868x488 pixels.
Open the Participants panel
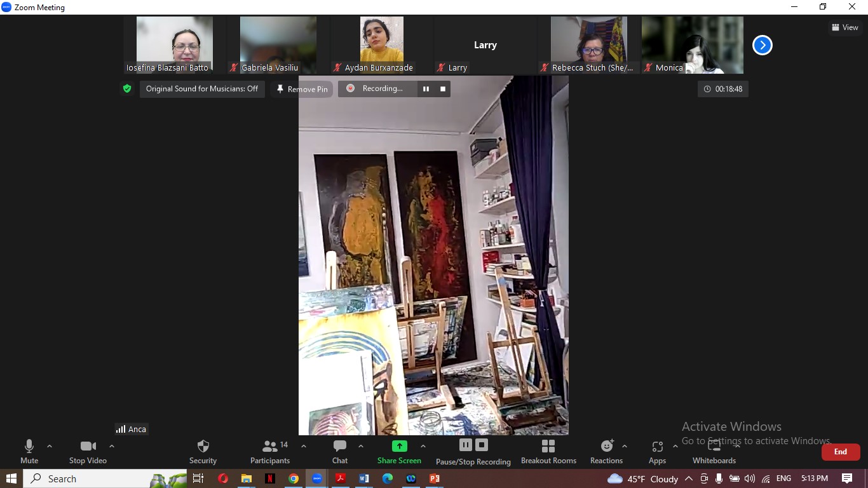[x=270, y=452]
